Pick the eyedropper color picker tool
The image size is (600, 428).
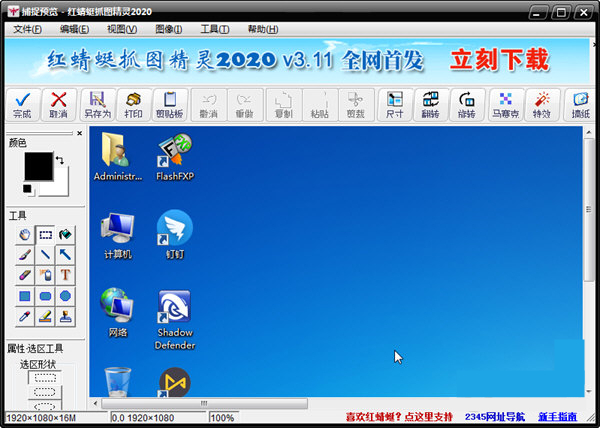pyautogui.click(x=25, y=316)
